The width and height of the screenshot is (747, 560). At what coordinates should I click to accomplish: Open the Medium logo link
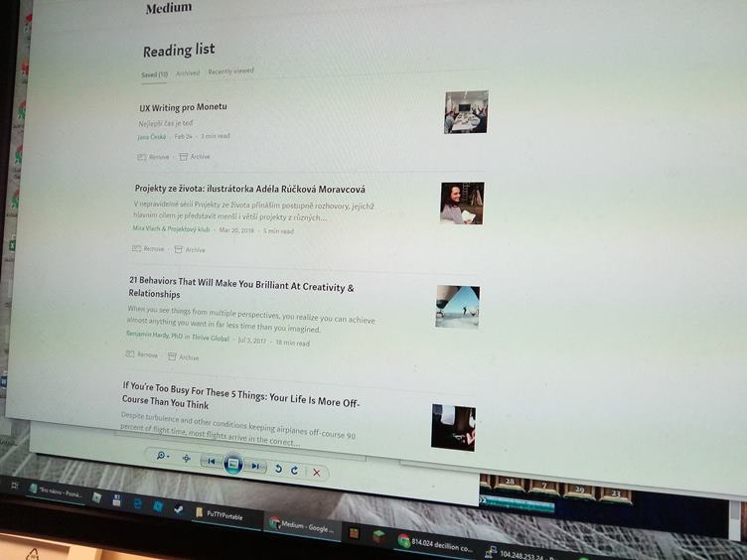[169, 8]
